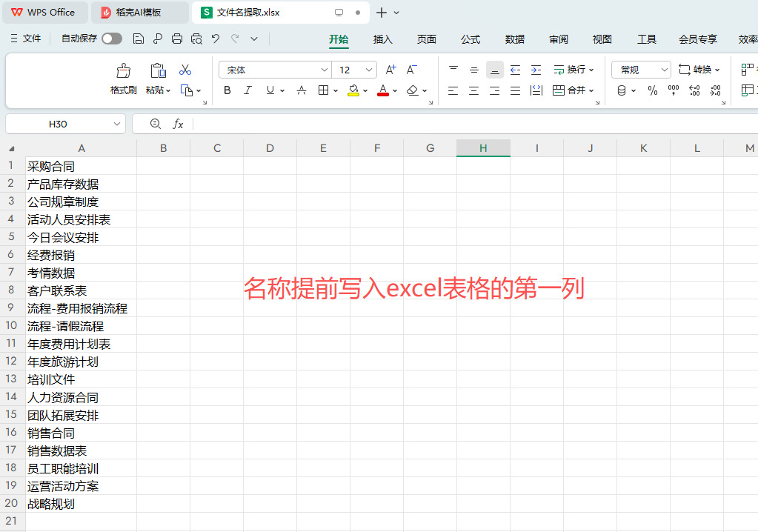
Task: Switch to 视图 (View) ribbon tab
Action: pyautogui.click(x=602, y=39)
